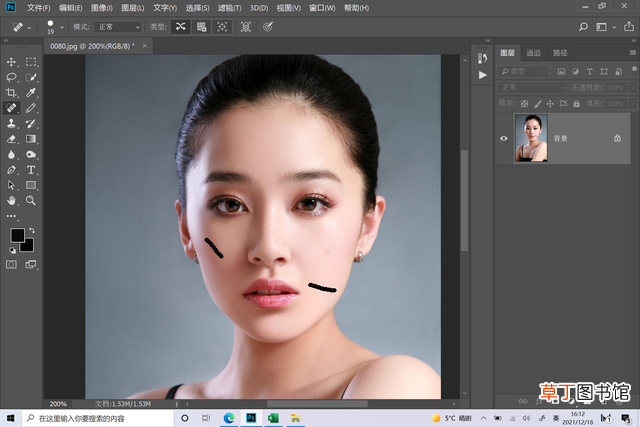Viewport: 640px width, 427px height.
Task: Click the 背景 layer thumbnail
Action: 531,138
